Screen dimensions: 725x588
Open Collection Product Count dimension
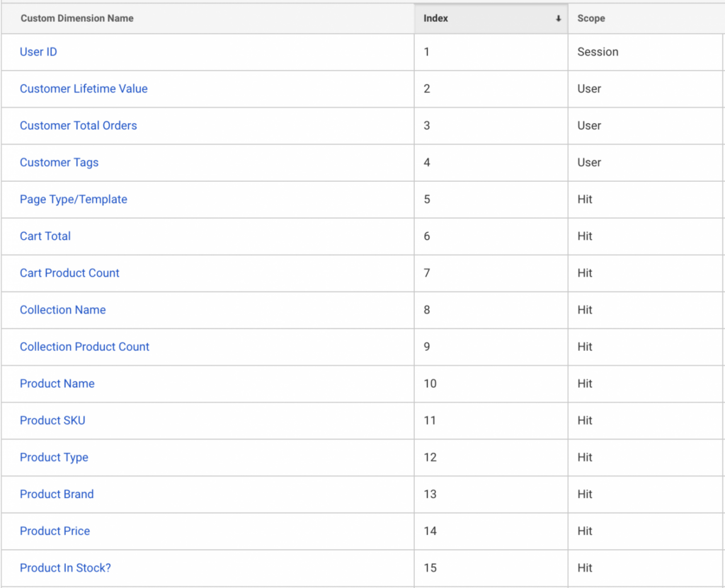pyautogui.click(x=85, y=347)
